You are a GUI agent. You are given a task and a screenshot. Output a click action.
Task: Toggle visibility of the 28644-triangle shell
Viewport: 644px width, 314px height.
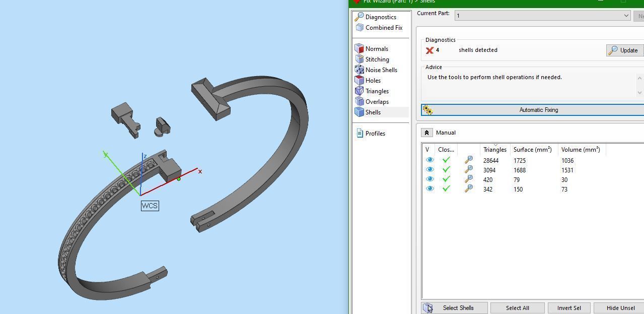click(x=430, y=160)
